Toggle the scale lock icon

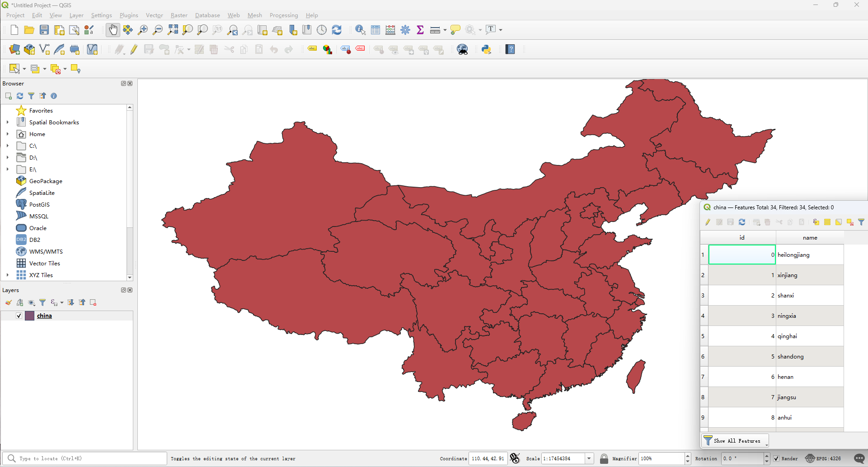pyautogui.click(x=604, y=458)
